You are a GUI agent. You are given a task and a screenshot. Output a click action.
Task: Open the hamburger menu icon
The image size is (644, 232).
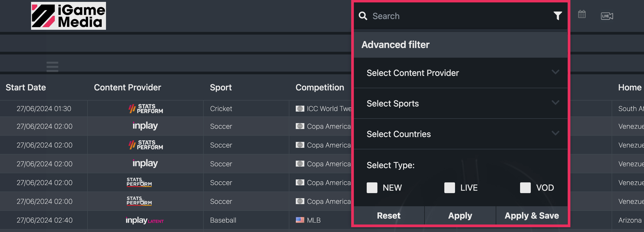point(52,67)
